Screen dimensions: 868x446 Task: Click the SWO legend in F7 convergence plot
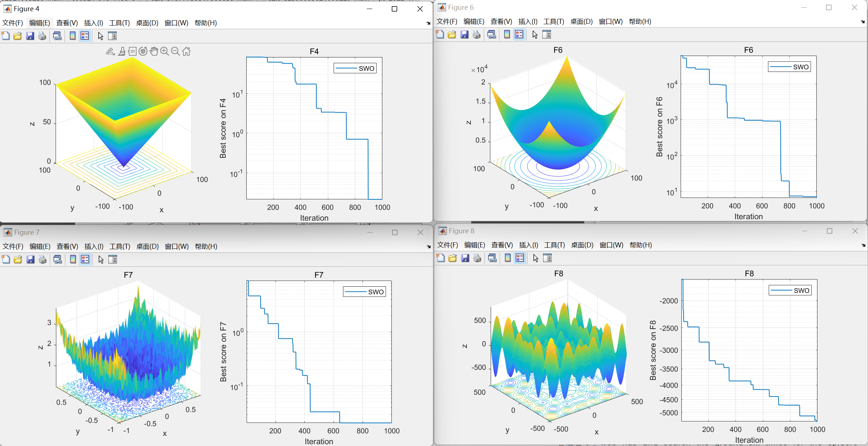pyautogui.click(x=364, y=292)
